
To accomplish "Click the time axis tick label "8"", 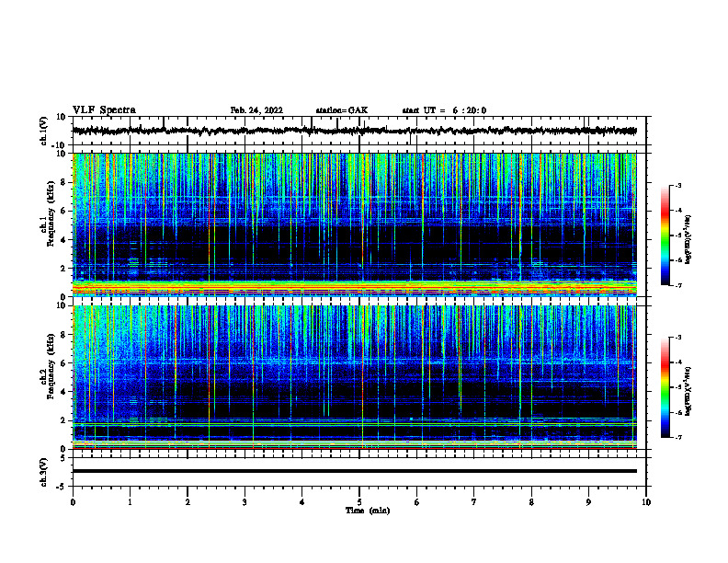I will pyautogui.click(x=531, y=502).
